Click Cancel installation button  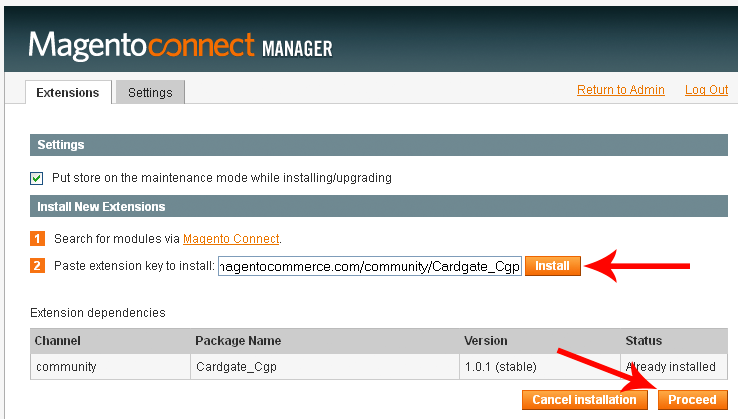pos(585,400)
